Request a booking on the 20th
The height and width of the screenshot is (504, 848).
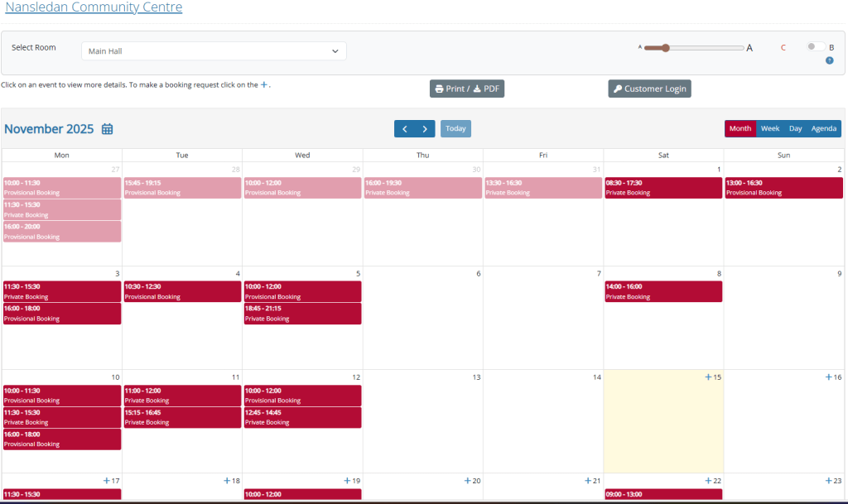[467, 481]
